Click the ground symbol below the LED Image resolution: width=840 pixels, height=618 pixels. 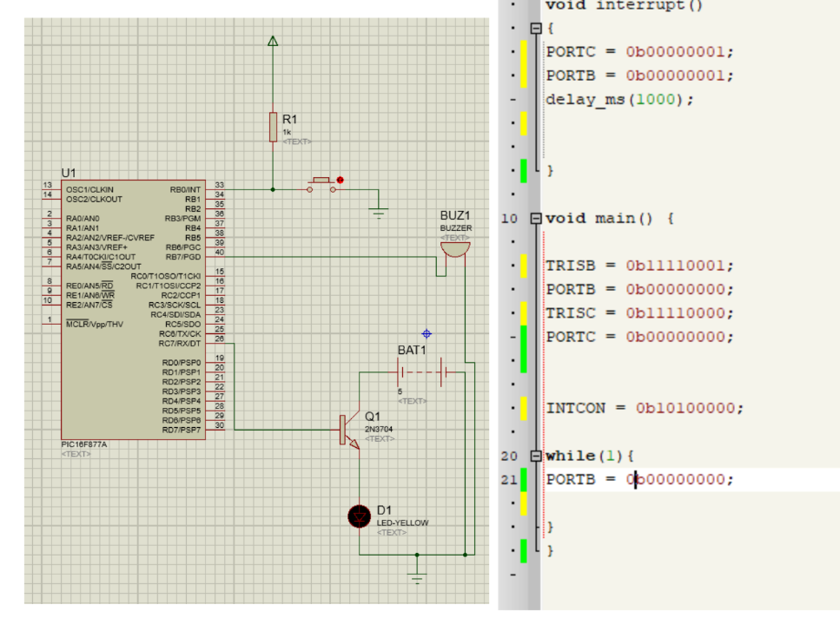417,578
